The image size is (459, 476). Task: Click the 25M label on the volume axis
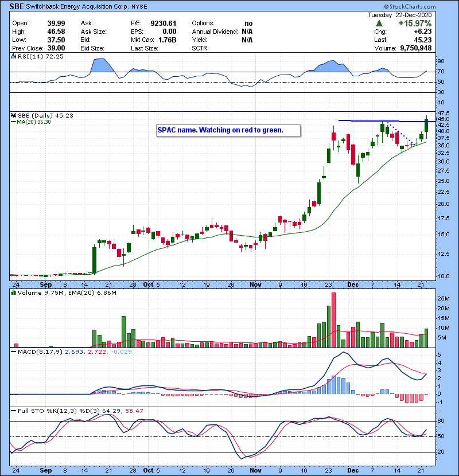pyautogui.click(x=443, y=299)
